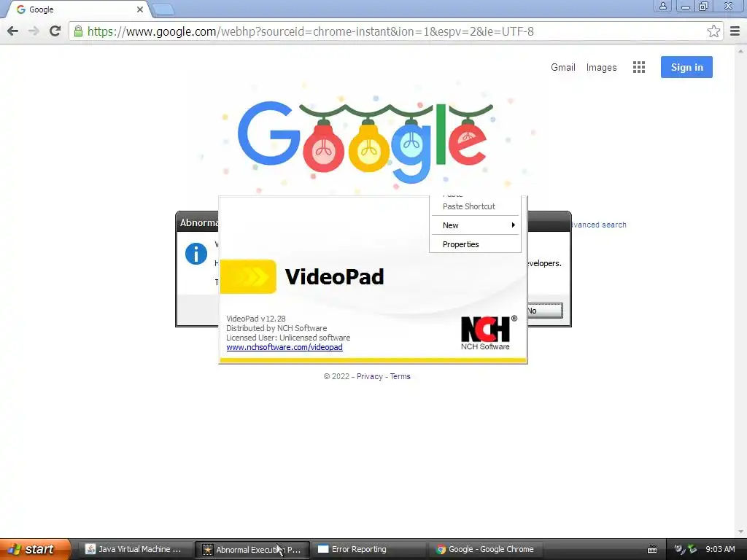
Task: Click the keyboard icon in system tray
Action: (x=652, y=550)
